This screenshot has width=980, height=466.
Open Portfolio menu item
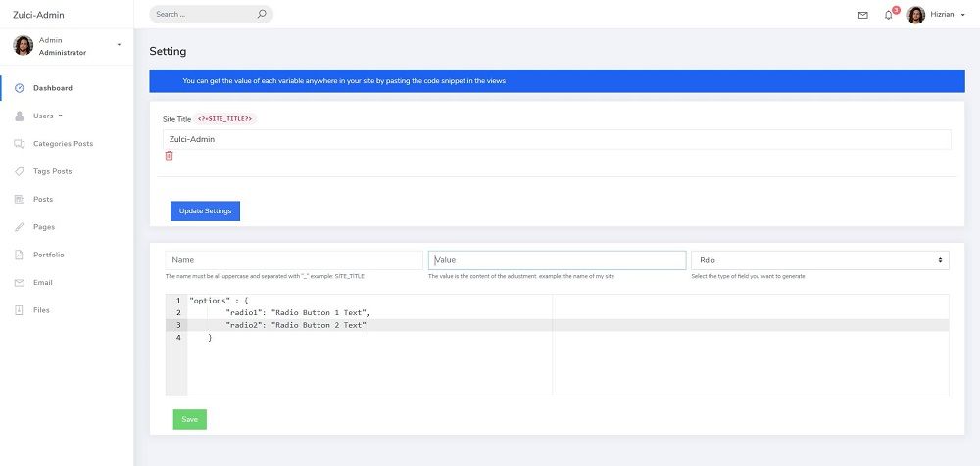coord(49,255)
